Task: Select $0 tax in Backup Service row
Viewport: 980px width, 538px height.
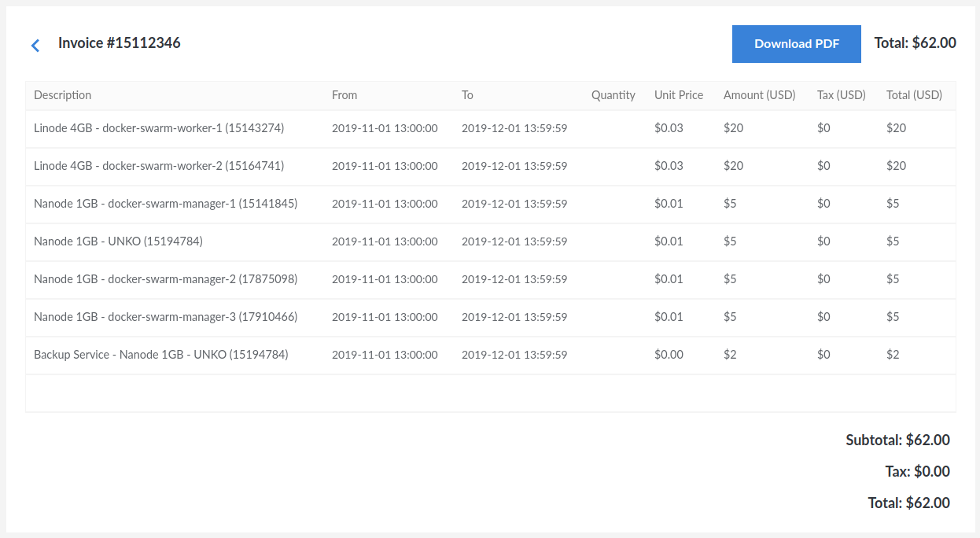Action: click(823, 355)
